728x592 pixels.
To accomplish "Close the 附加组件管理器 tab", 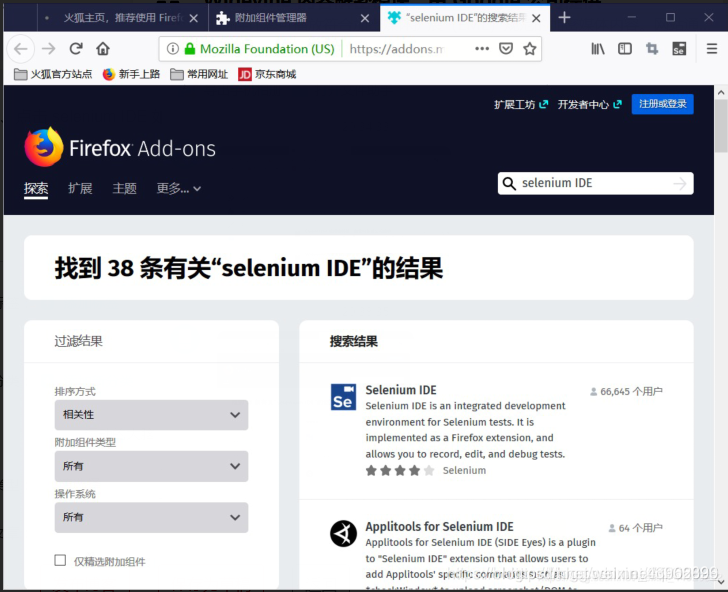I will coord(365,18).
